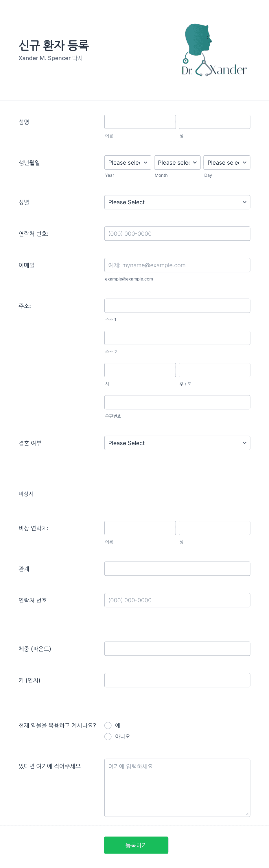Image resolution: width=269 pixels, height=868 pixels.
Task: Expand the 결혼 여부 dropdown
Action: [x=177, y=443]
